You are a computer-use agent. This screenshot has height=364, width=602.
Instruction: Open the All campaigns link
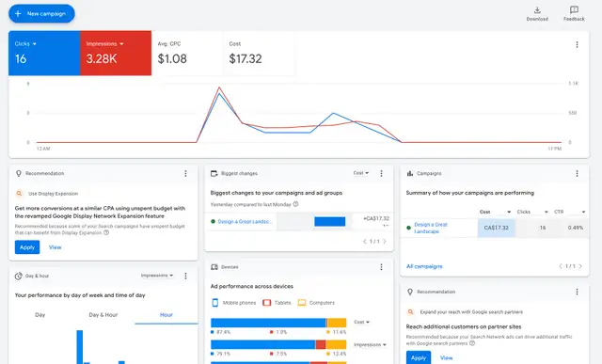click(424, 266)
